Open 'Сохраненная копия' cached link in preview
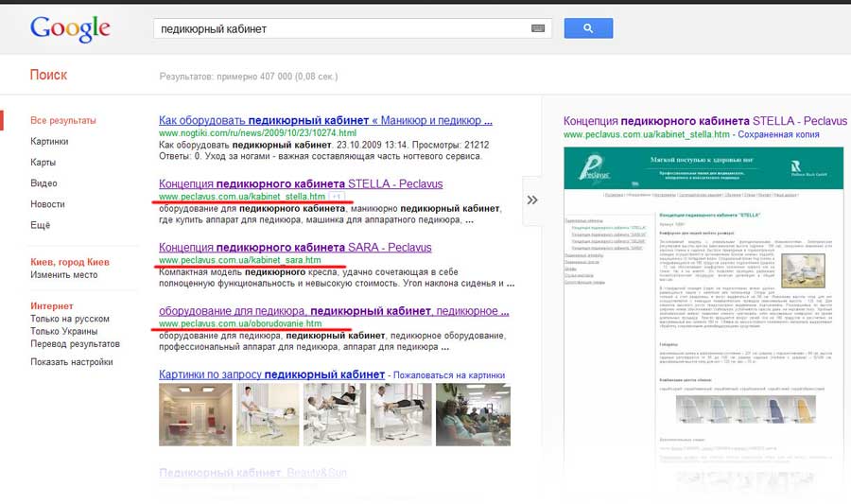 (778, 134)
